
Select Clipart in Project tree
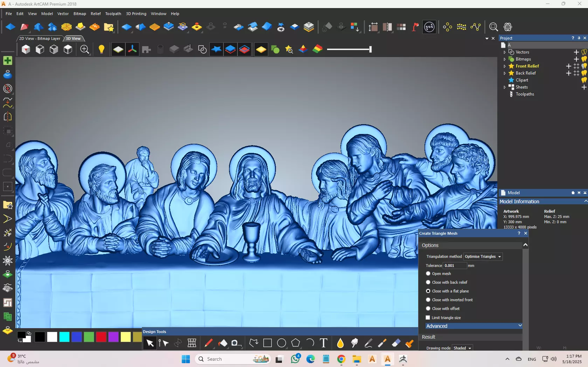coord(522,80)
